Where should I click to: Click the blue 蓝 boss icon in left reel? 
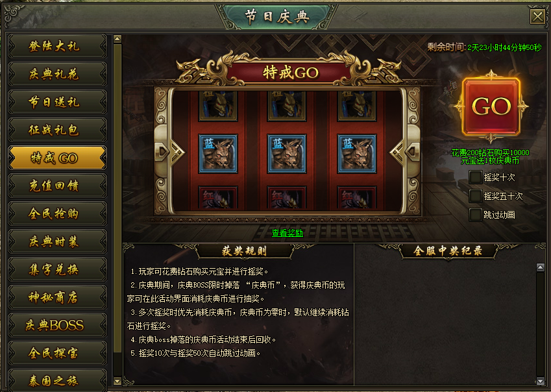pos(218,154)
